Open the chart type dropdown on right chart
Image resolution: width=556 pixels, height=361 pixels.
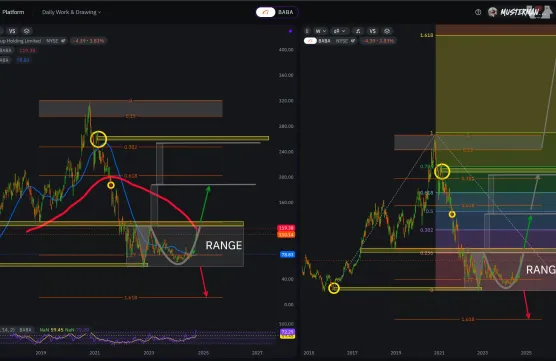coord(339,31)
